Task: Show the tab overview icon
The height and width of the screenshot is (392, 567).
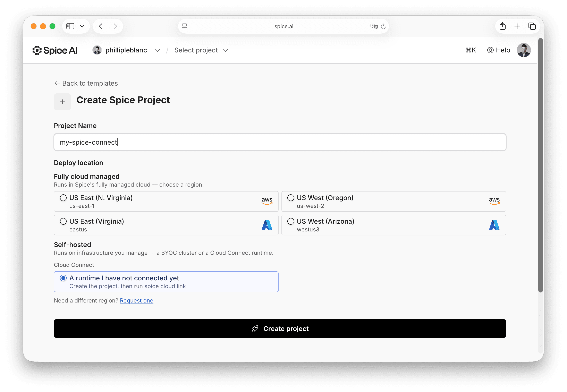Action: click(532, 26)
